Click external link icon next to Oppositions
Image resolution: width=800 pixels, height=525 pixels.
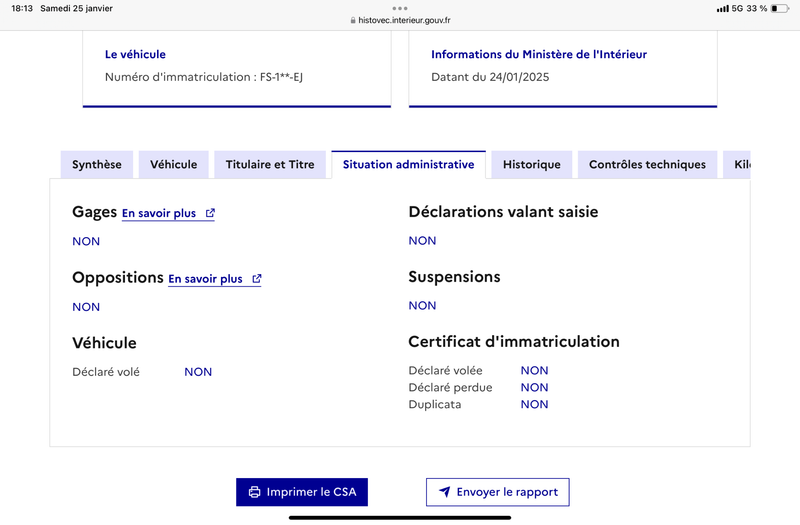click(257, 279)
